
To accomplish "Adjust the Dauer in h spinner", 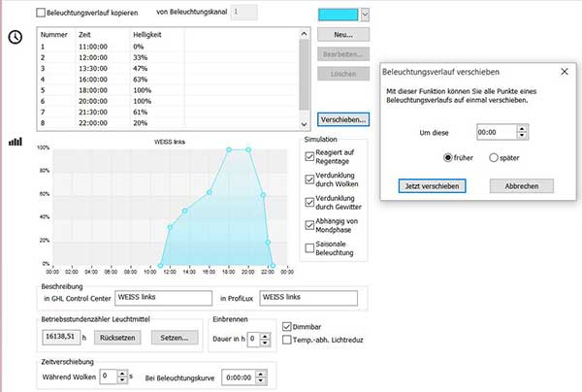I will [265, 338].
